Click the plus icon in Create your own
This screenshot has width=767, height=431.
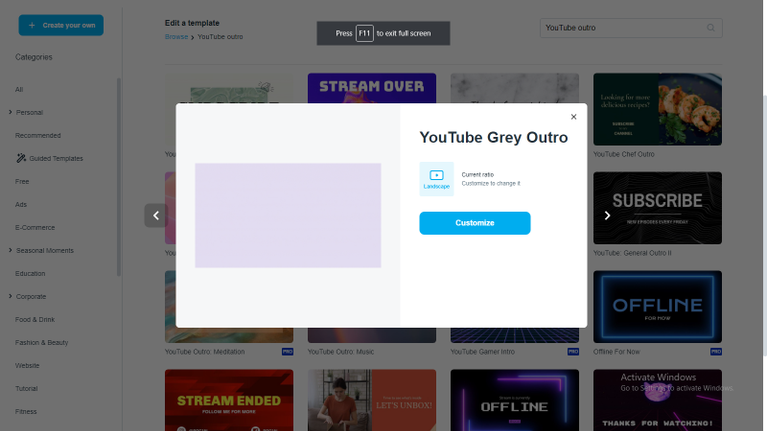(x=32, y=25)
